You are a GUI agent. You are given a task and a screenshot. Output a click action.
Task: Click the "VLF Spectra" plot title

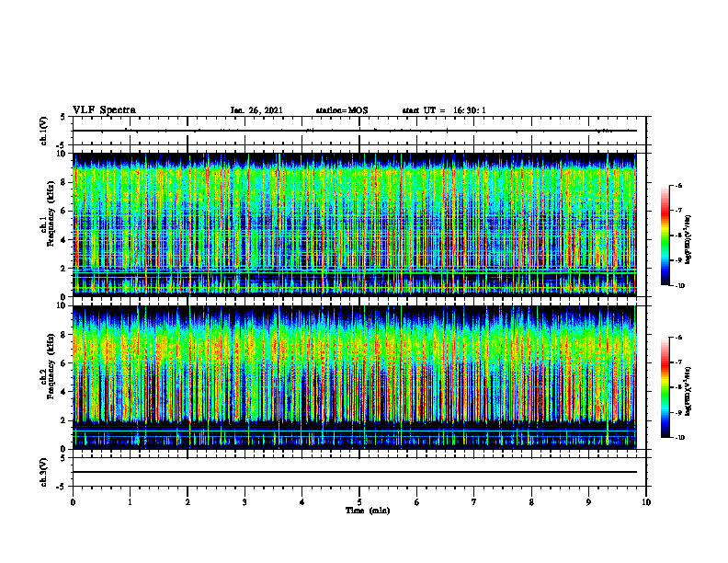105,110
